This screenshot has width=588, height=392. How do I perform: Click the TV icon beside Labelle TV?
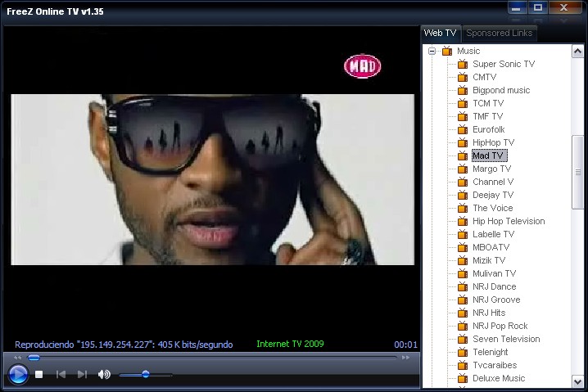[463, 234]
